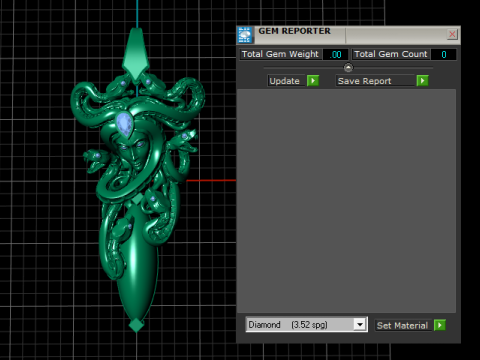
Task: Click the Update button
Action: click(286, 81)
